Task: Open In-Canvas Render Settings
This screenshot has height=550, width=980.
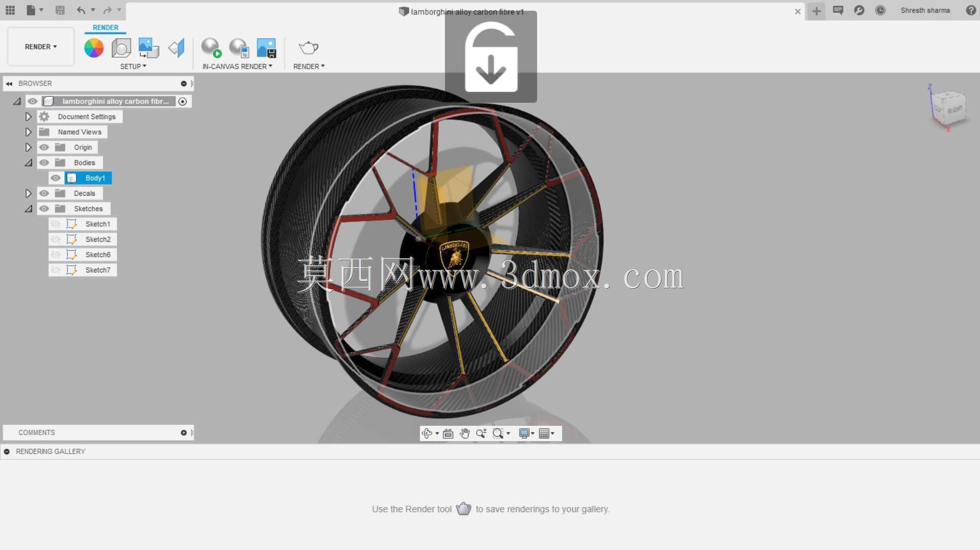Action: tap(239, 48)
